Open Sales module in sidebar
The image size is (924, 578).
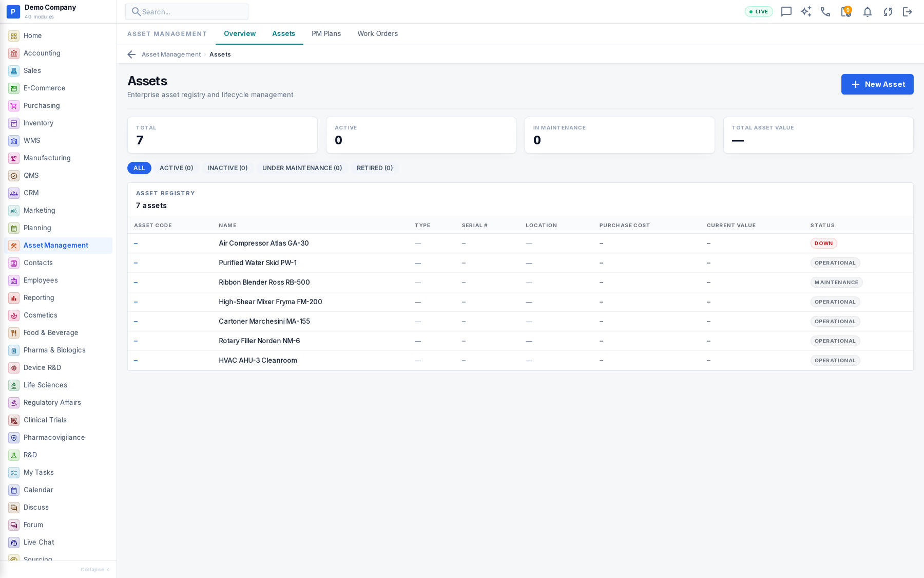pyautogui.click(x=58, y=70)
